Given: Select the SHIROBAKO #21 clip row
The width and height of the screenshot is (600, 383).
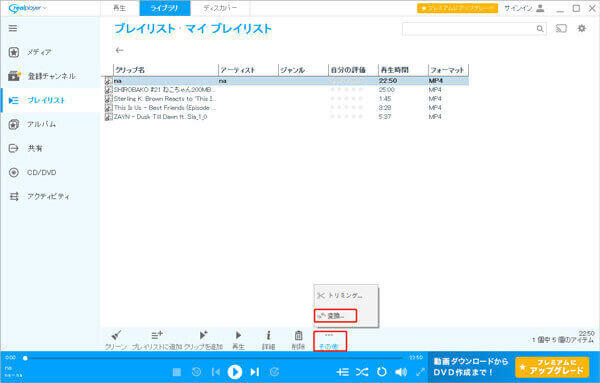Looking at the screenshot, I should 287,90.
